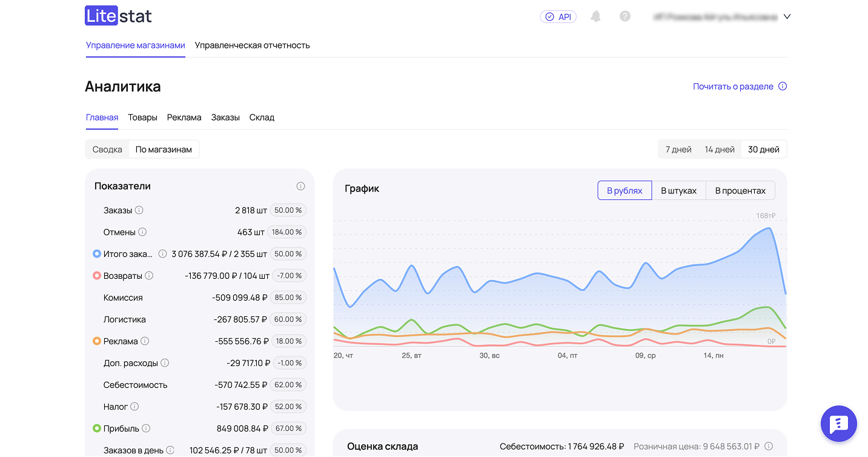Screen dimensions: 868x457
Task: Expand the account dropdown menu
Action: (786, 16)
